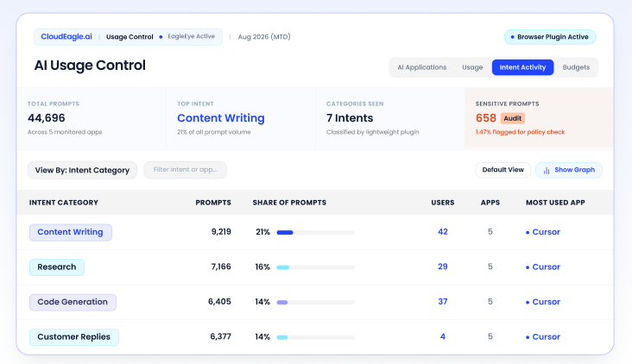Click the Share of Prompts column header
This screenshot has height=364, width=632.
[289, 203]
